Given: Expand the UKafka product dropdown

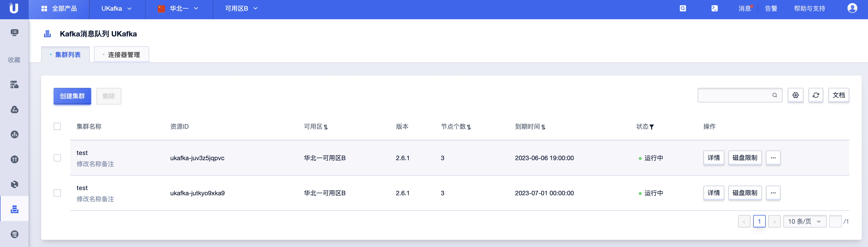Looking at the screenshot, I should coord(117,8).
